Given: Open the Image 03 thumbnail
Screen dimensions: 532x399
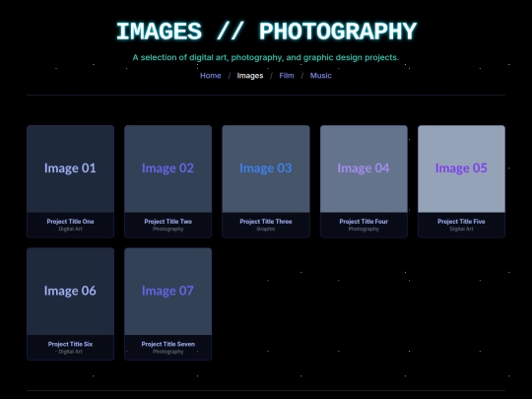Looking at the screenshot, I should tap(266, 169).
